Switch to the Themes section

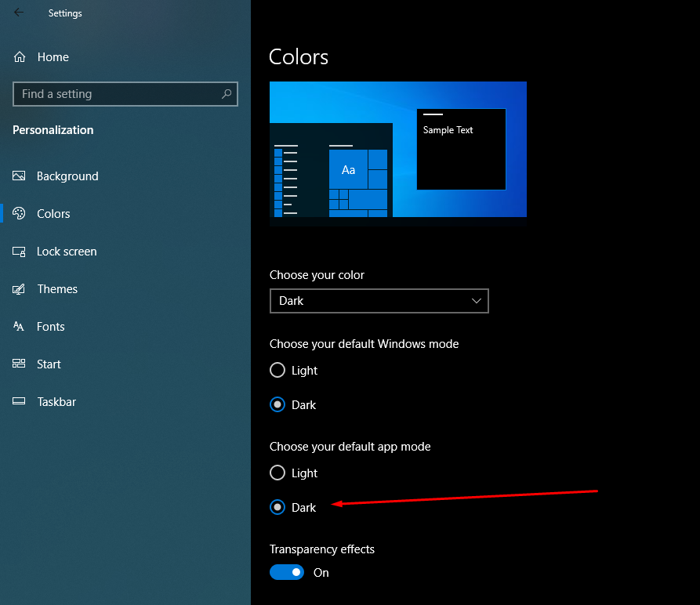tap(57, 289)
